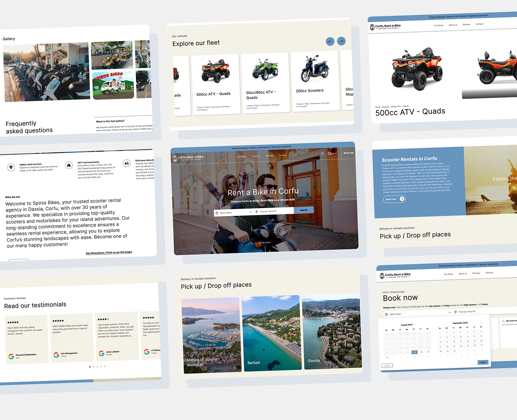517x420 pixels.
Task: Click the Apply button in the date picker
Action: point(483,362)
